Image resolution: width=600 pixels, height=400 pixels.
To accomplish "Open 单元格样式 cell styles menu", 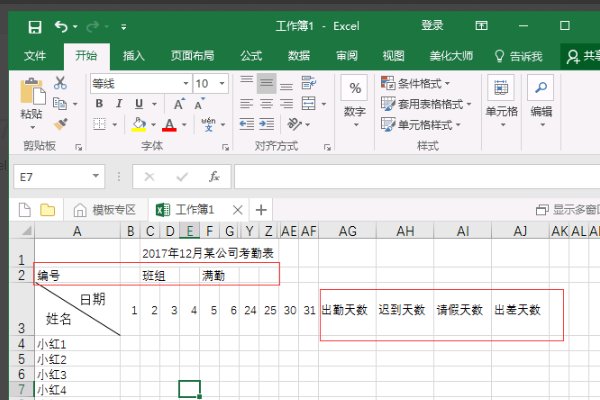I will 421,124.
